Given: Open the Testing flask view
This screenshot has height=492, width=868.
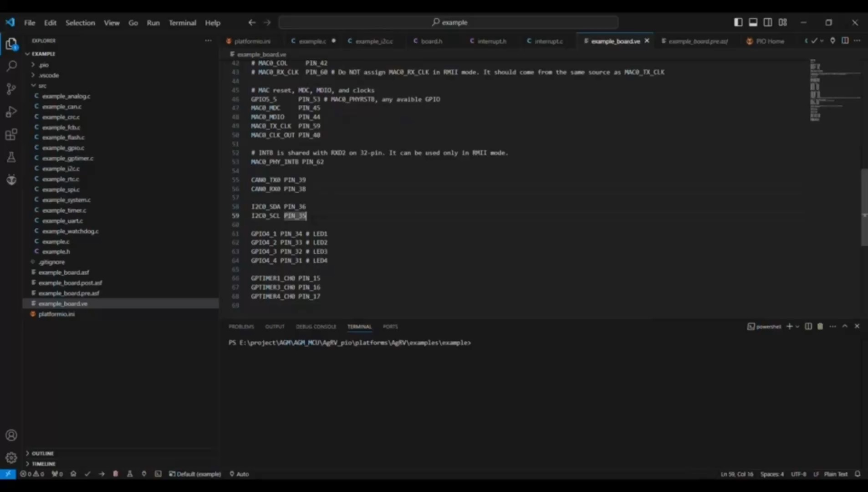Looking at the screenshot, I should [x=11, y=157].
